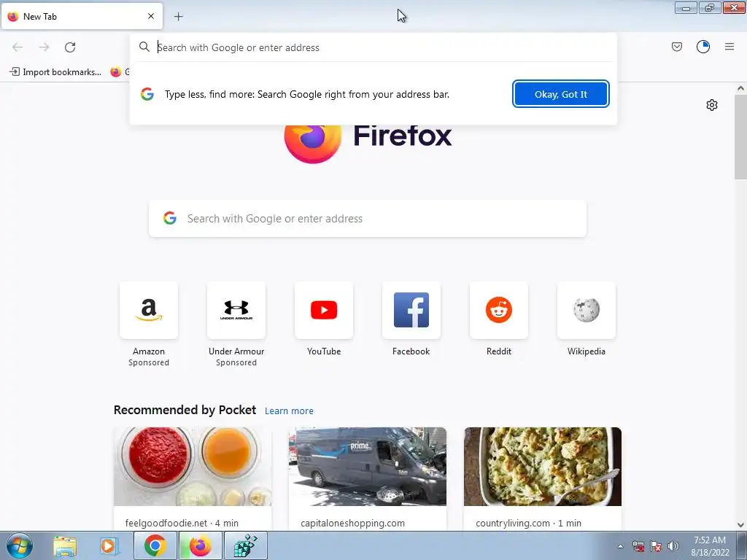Click the scrollbar down arrow
747x560 pixels.
pos(740,525)
